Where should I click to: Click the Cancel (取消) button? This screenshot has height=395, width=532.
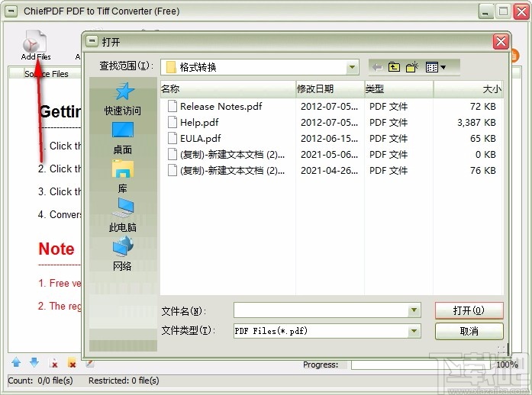pyautogui.click(x=469, y=331)
